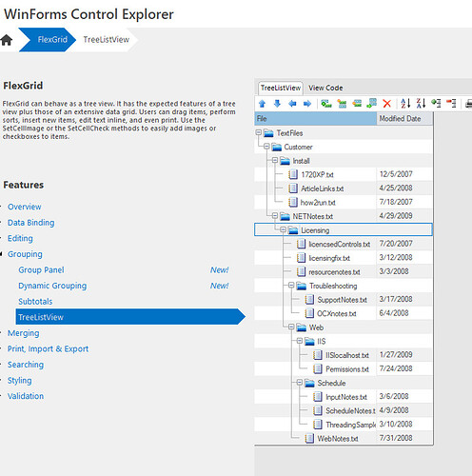Sort ascending with the A-Z icon
The height and width of the screenshot is (476, 472).
[x=405, y=104]
